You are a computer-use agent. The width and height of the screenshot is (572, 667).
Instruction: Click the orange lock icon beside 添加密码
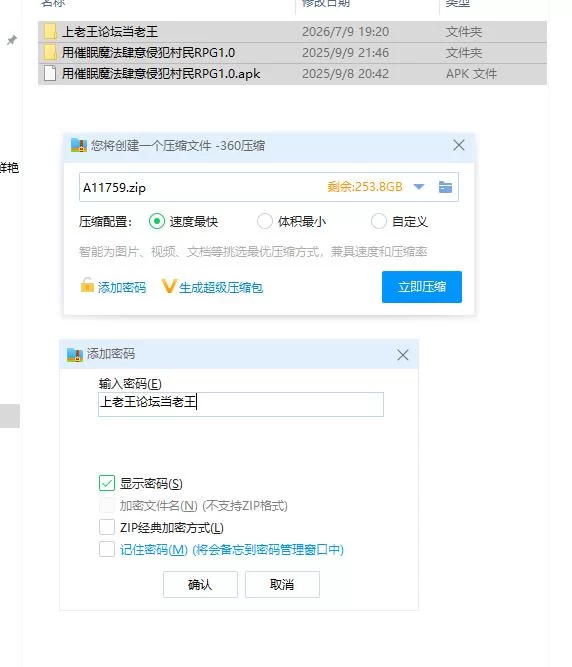click(87, 285)
